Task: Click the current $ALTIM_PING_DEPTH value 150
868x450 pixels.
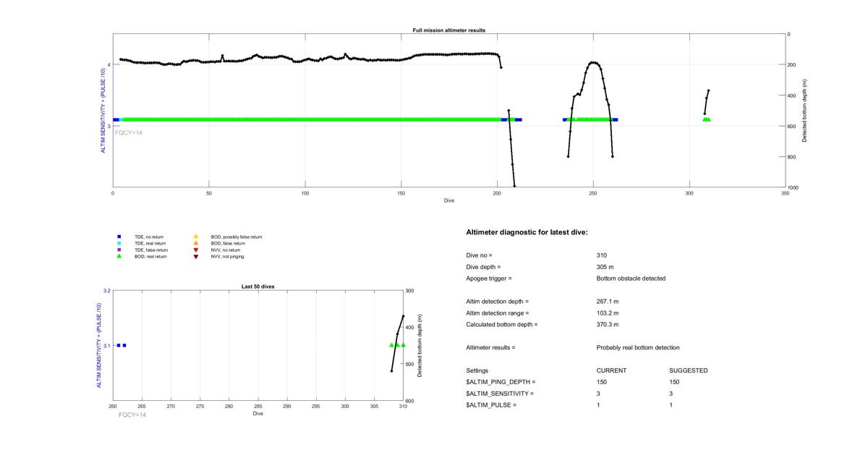Action: pos(602,383)
